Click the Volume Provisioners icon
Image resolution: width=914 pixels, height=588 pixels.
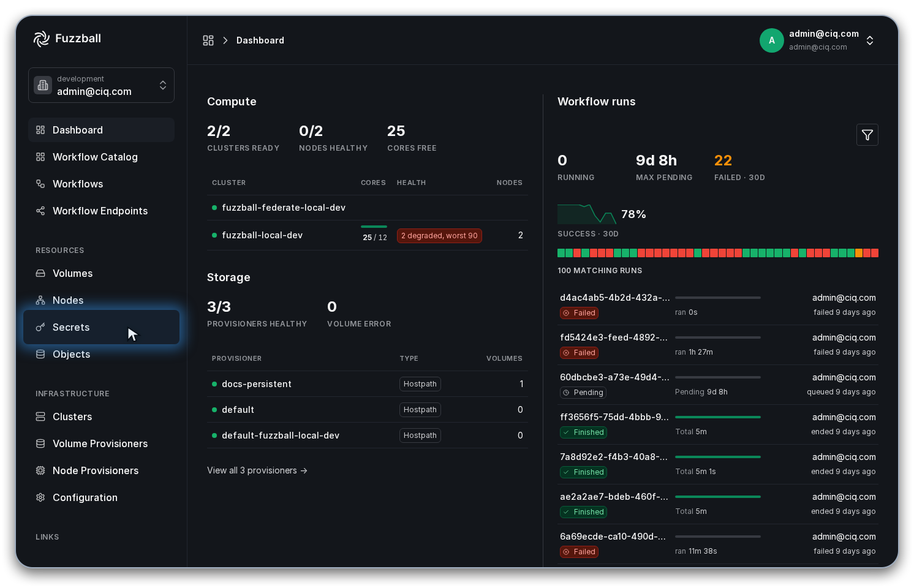click(x=40, y=443)
